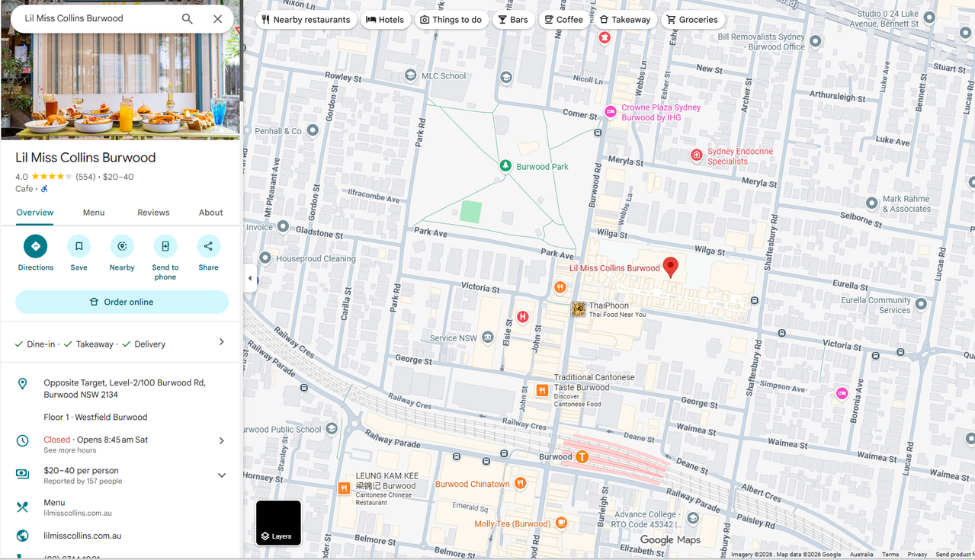
Task: Switch to the Reviews tab
Action: (153, 213)
